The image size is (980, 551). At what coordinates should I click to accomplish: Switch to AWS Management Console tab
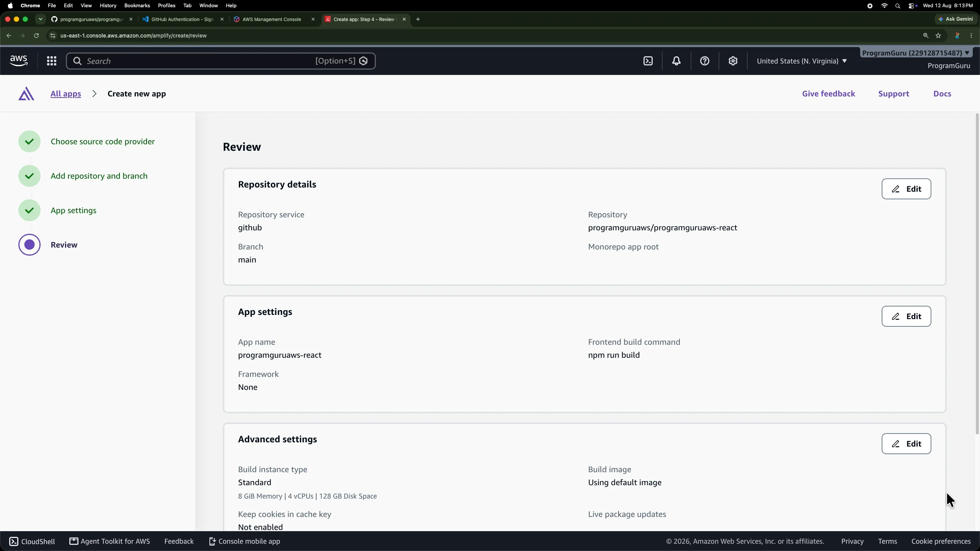(274, 19)
